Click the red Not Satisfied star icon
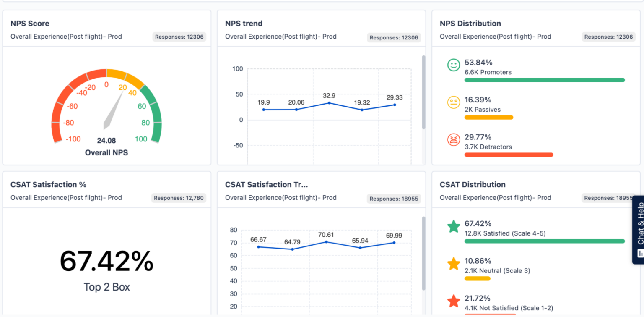644x317 pixels. pos(454,301)
